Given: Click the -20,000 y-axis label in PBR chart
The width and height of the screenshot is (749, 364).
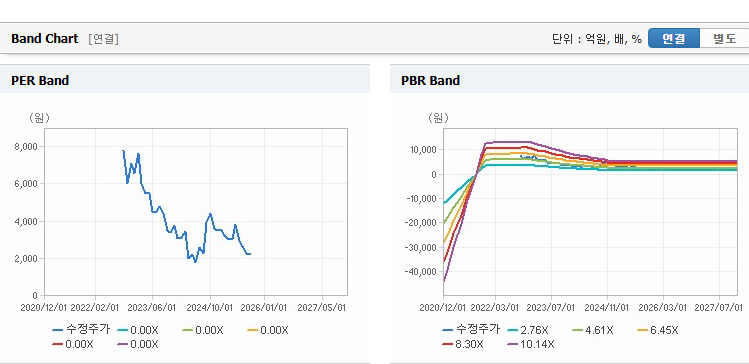Looking at the screenshot, I should 422,223.
